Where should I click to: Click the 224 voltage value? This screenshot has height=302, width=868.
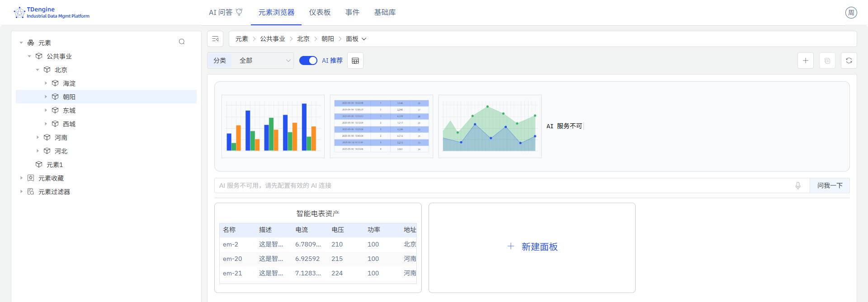pyautogui.click(x=337, y=273)
